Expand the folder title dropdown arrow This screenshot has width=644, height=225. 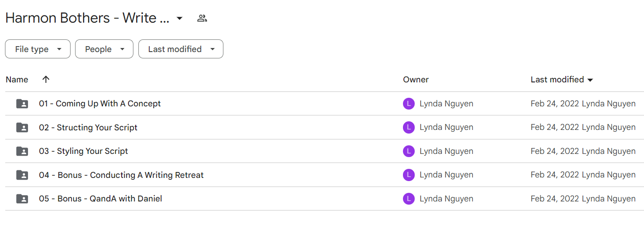[180, 19]
